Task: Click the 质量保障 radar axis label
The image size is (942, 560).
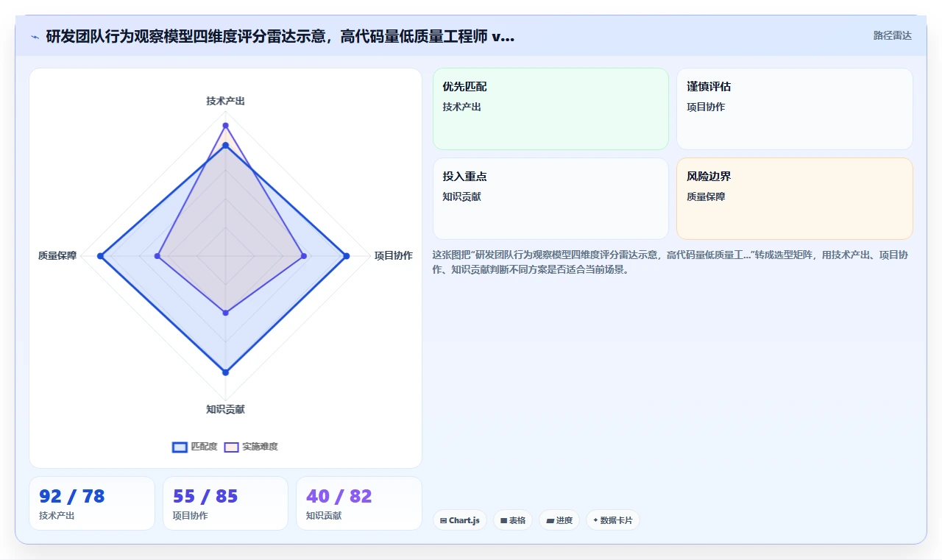Action: pos(57,256)
